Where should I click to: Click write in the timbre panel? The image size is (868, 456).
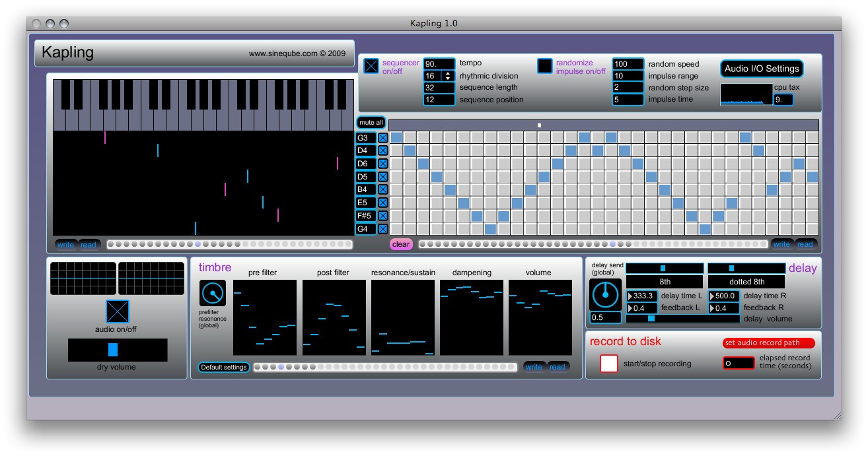[x=534, y=367]
